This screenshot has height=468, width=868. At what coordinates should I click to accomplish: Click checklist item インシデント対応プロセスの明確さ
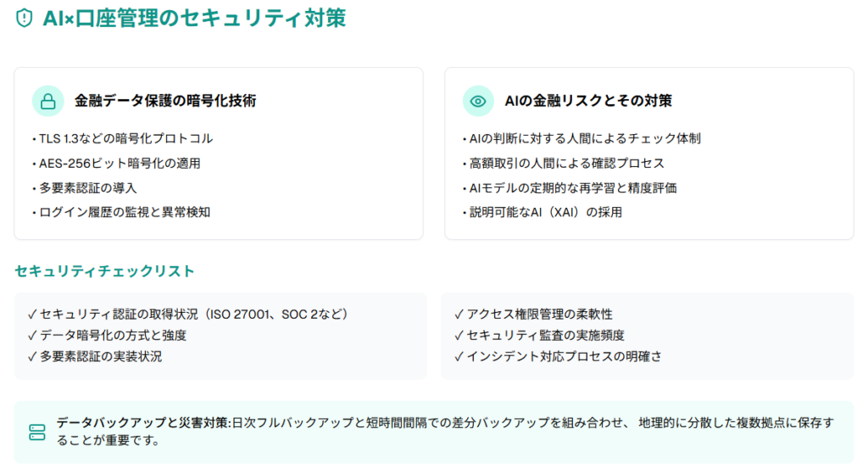click(x=559, y=356)
